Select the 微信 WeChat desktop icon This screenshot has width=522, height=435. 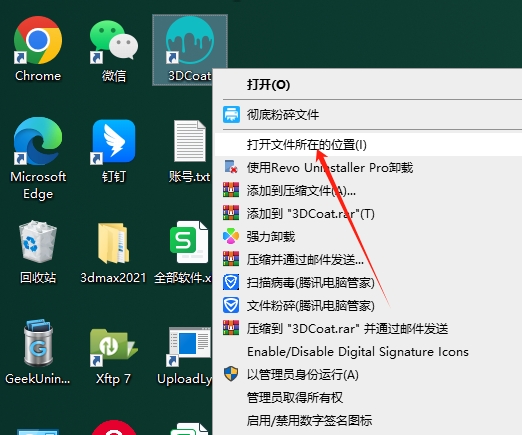[114, 49]
